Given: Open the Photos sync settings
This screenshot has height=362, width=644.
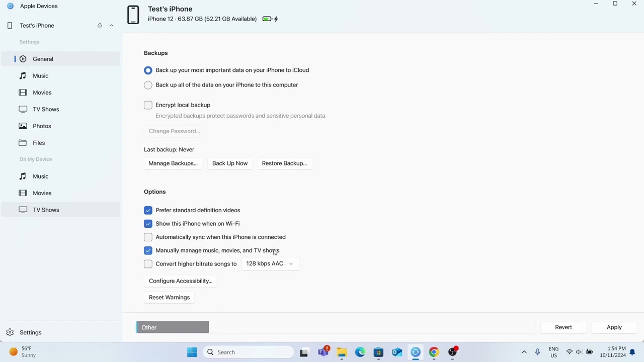Looking at the screenshot, I should (x=60, y=126).
